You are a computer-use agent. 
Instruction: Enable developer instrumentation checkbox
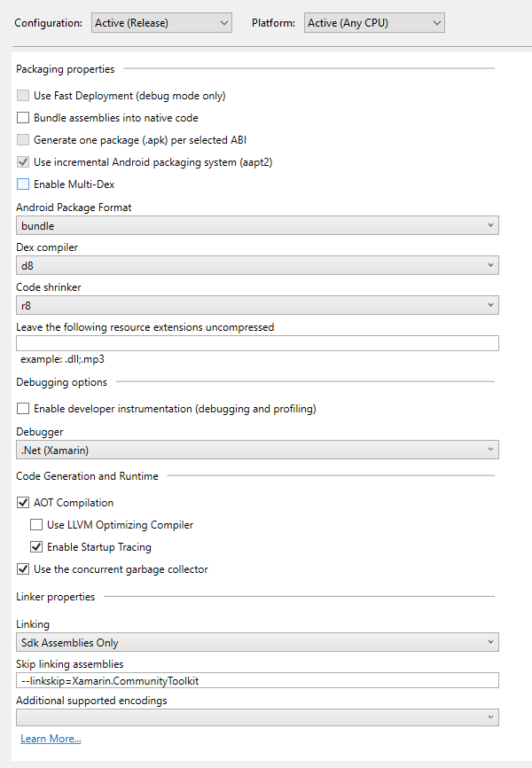click(x=23, y=409)
